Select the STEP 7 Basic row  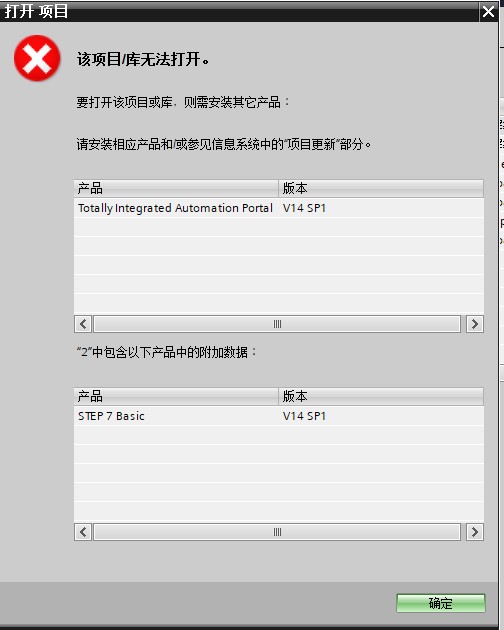click(x=279, y=416)
